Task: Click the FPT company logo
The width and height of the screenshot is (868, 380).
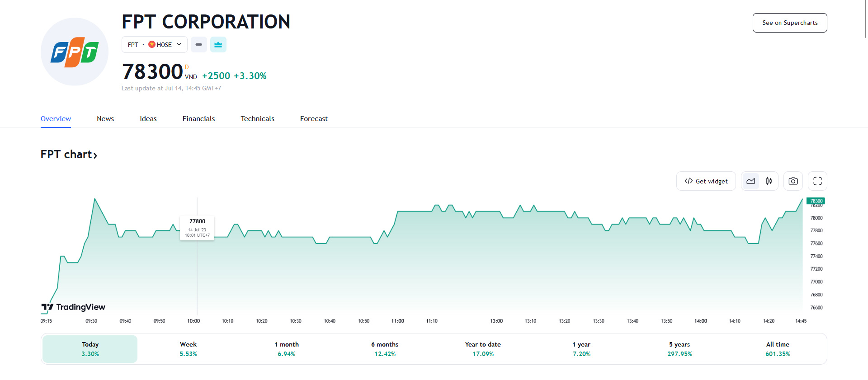Action: click(x=75, y=52)
